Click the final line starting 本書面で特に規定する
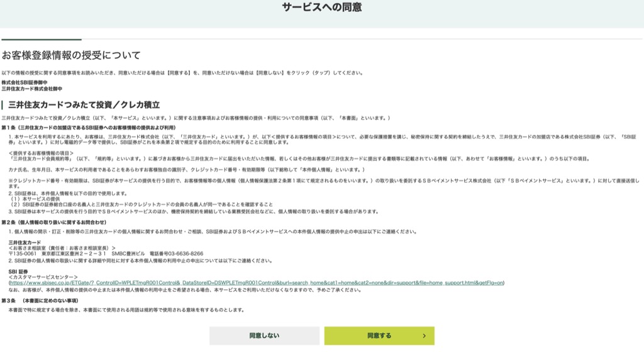Image resolution: width=644 pixels, height=352 pixels. click(x=127, y=310)
